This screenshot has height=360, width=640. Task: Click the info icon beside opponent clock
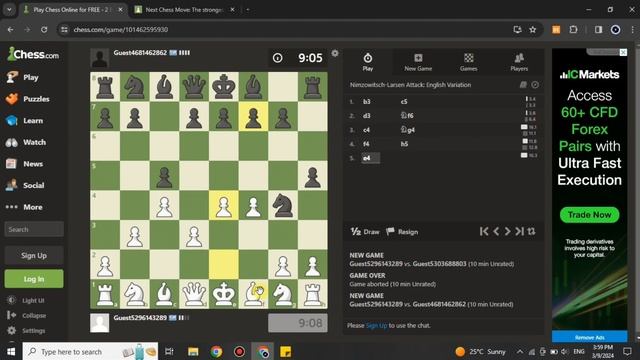pos(278,58)
